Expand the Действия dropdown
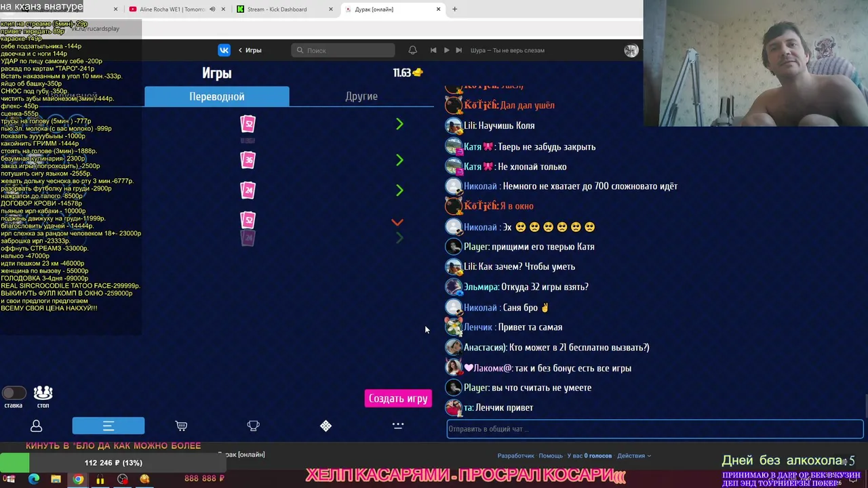 coord(634,455)
